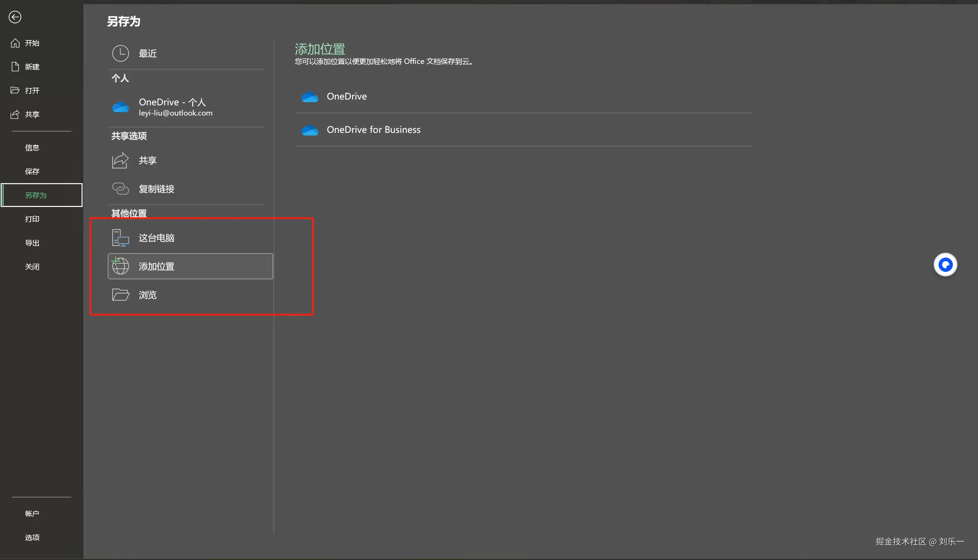Open the 信息 info page
The height and width of the screenshot is (560, 978).
[x=32, y=148]
